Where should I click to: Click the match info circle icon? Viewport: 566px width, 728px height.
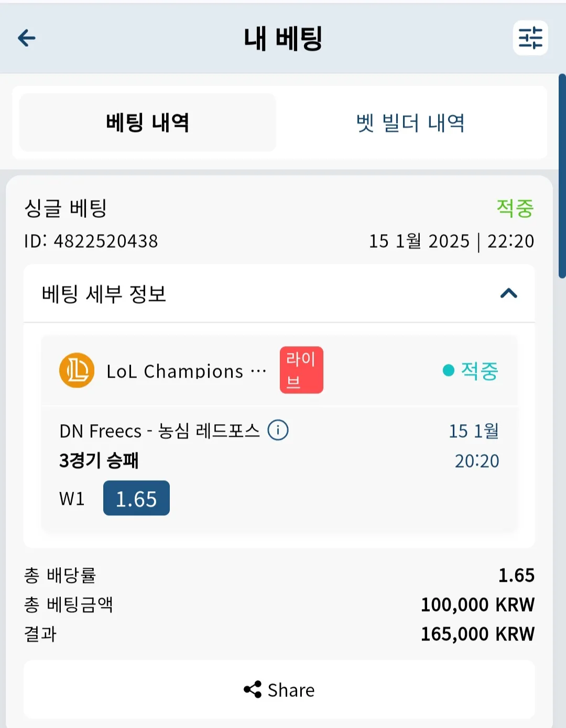pyautogui.click(x=278, y=431)
